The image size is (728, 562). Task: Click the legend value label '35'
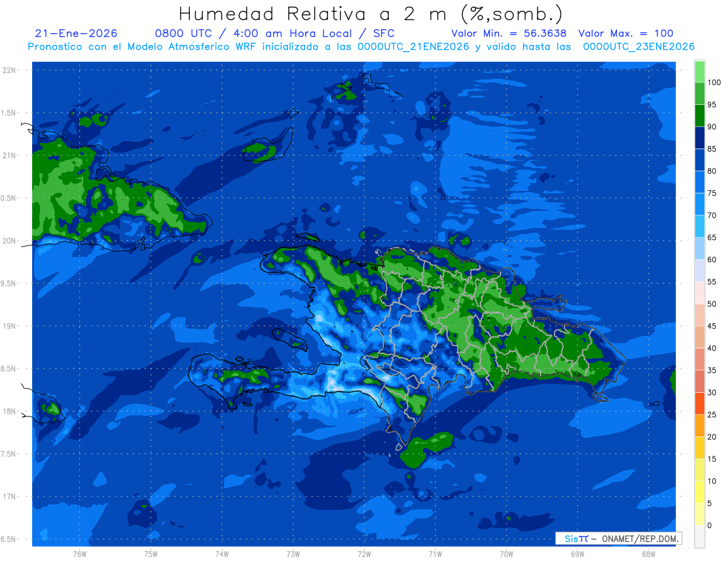tap(712, 370)
